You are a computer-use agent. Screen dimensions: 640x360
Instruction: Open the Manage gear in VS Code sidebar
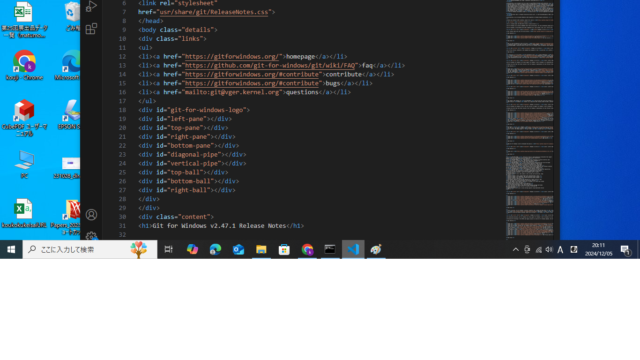[x=91, y=236]
